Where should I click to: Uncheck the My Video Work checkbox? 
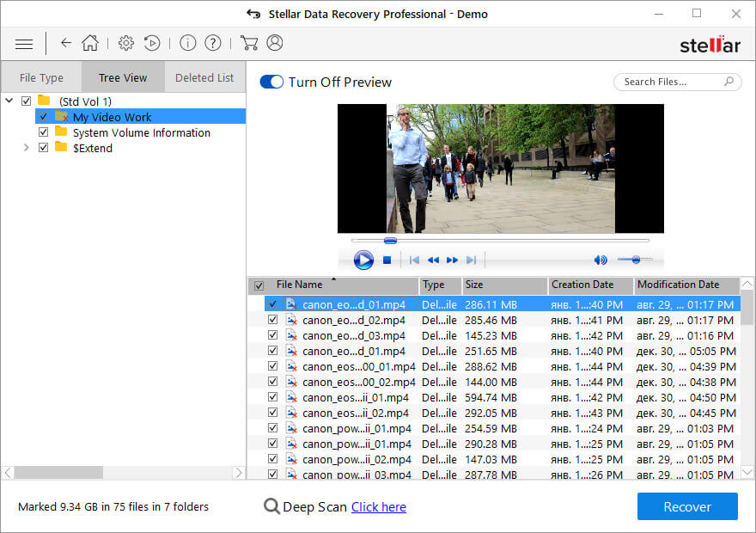[44, 116]
